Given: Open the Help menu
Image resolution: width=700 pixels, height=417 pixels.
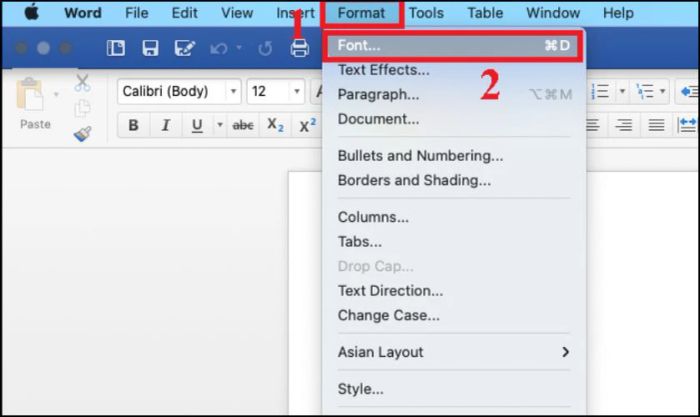Looking at the screenshot, I should (x=618, y=13).
